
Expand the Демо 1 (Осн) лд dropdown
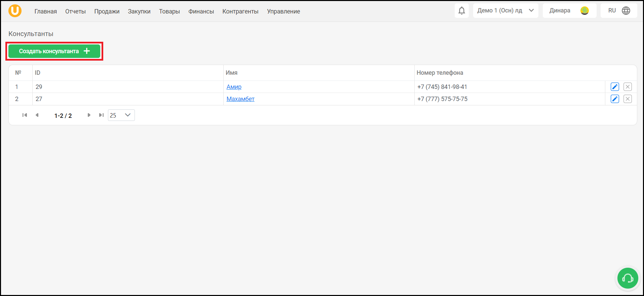click(x=505, y=11)
